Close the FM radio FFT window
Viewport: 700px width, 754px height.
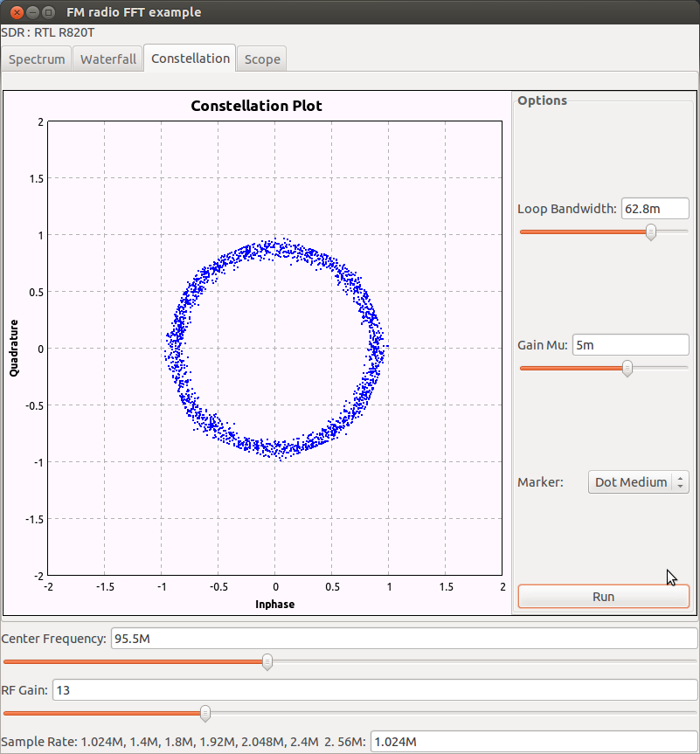click(12, 12)
